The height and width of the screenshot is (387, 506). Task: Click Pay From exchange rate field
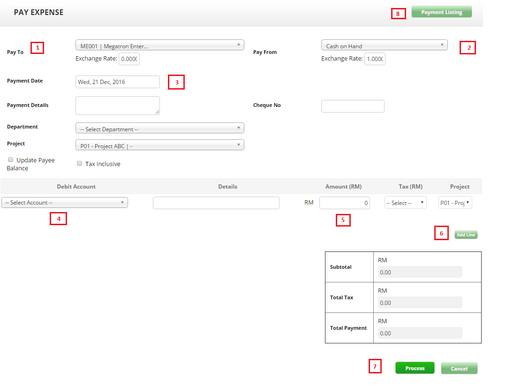pyautogui.click(x=375, y=59)
